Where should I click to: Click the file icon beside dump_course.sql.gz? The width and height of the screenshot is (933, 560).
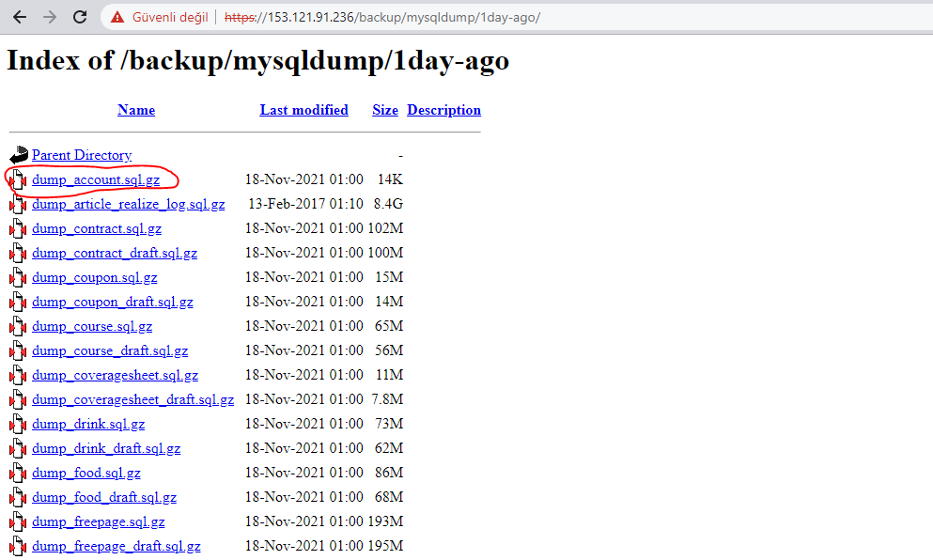19,326
